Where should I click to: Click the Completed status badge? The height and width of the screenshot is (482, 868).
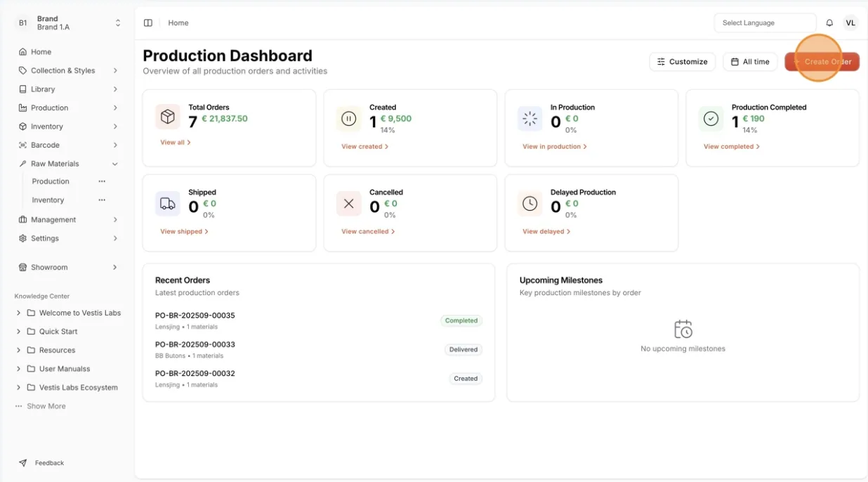461,320
